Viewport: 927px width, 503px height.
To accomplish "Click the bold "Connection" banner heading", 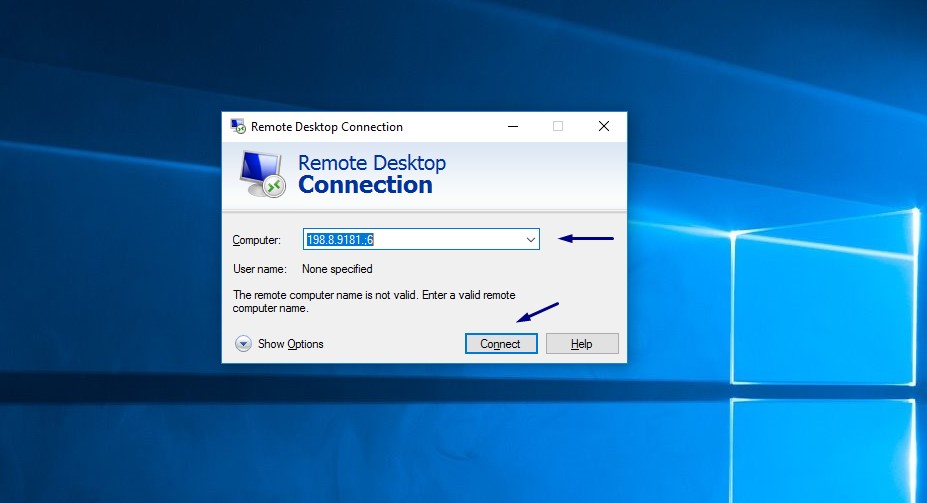I will [365, 185].
